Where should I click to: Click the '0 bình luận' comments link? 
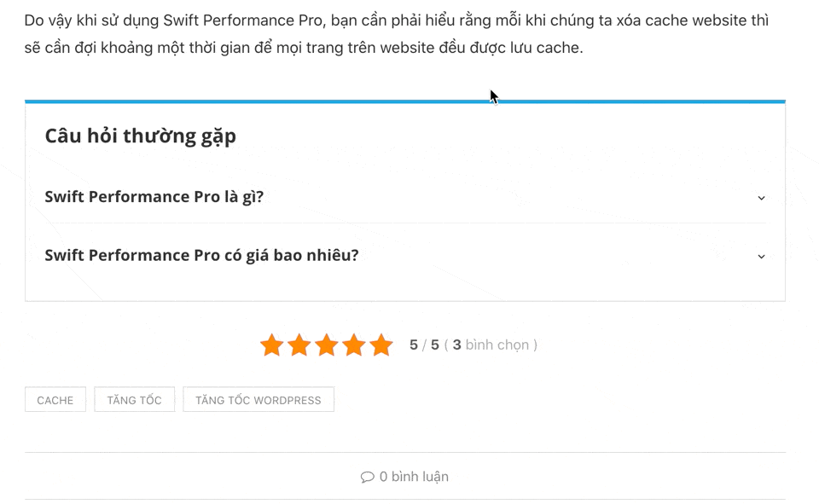414,477
